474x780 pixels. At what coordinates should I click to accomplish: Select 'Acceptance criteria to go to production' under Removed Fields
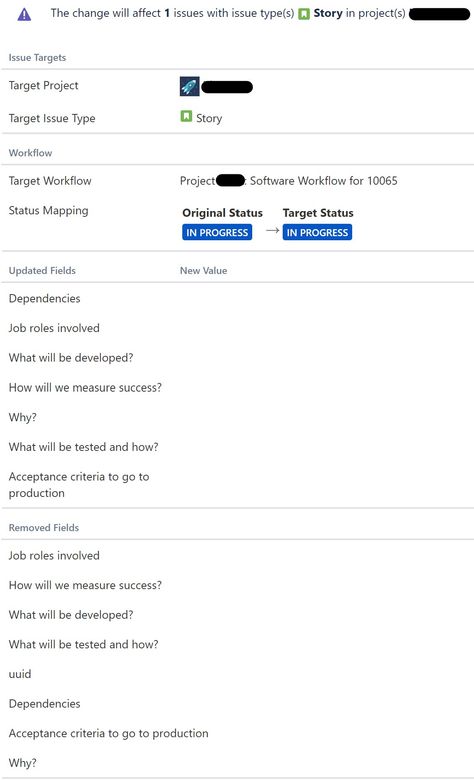(x=108, y=734)
